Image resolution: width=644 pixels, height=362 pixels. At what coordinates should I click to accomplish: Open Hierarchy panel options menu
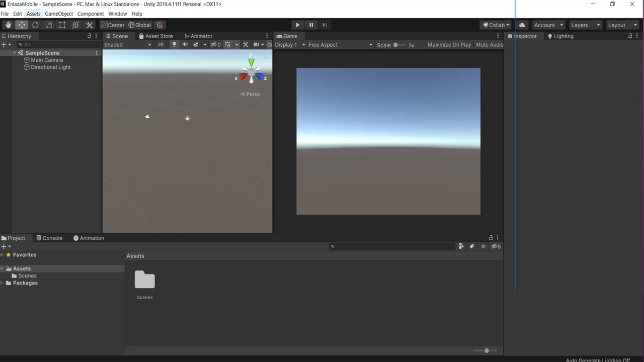pos(96,36)
